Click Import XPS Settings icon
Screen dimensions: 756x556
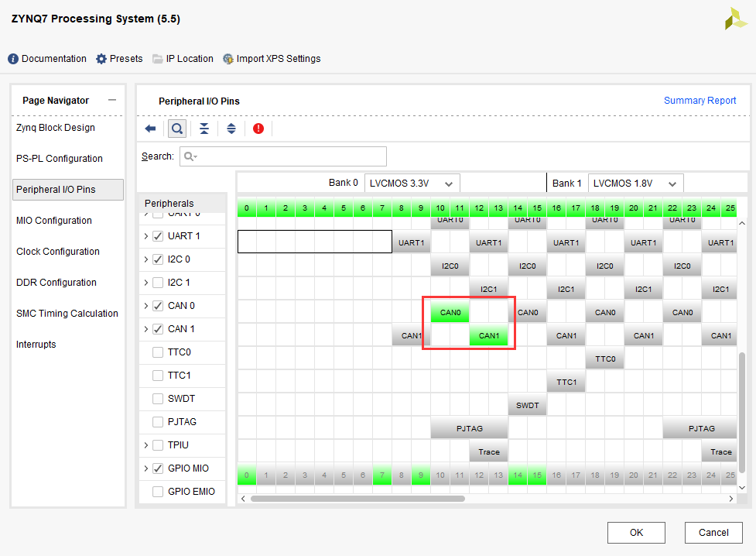pyautogui.click(x=227, y=59)
